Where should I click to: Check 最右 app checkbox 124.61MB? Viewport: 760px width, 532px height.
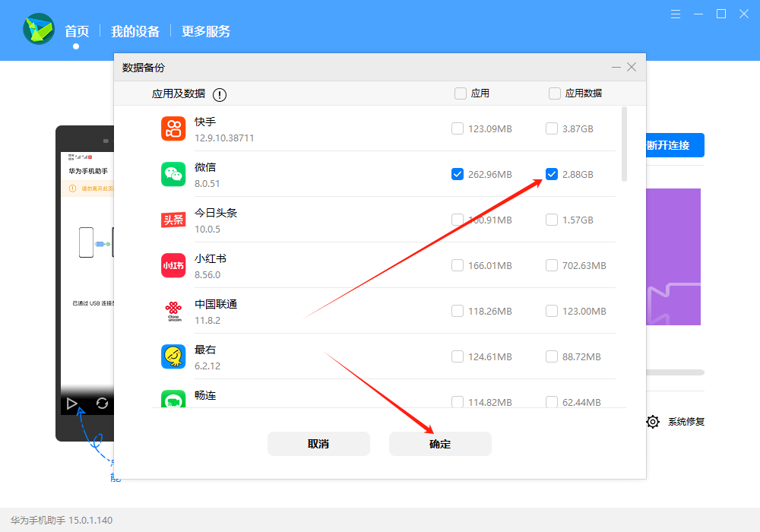coord(457,356)
